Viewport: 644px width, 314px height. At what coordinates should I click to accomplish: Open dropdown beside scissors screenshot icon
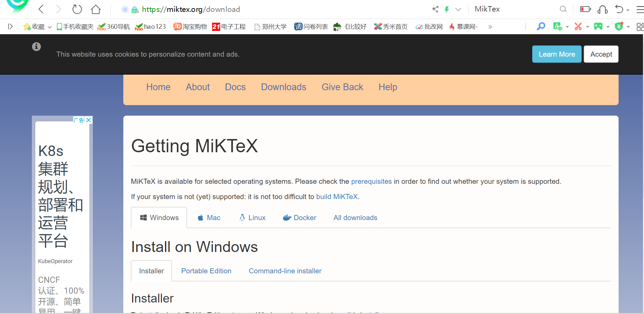[x=587, y=27]
